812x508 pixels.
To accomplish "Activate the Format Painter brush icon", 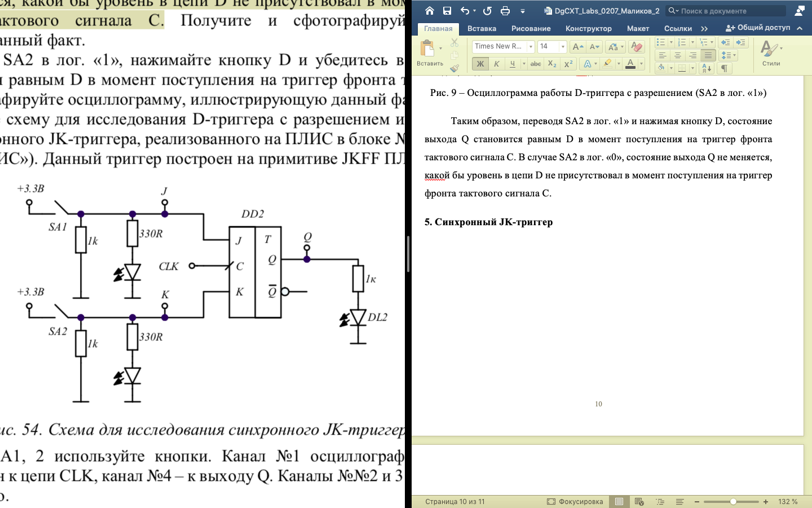I will [454, 68].
